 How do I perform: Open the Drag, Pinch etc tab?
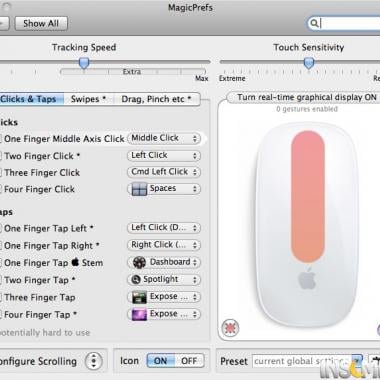pos(157,99)
